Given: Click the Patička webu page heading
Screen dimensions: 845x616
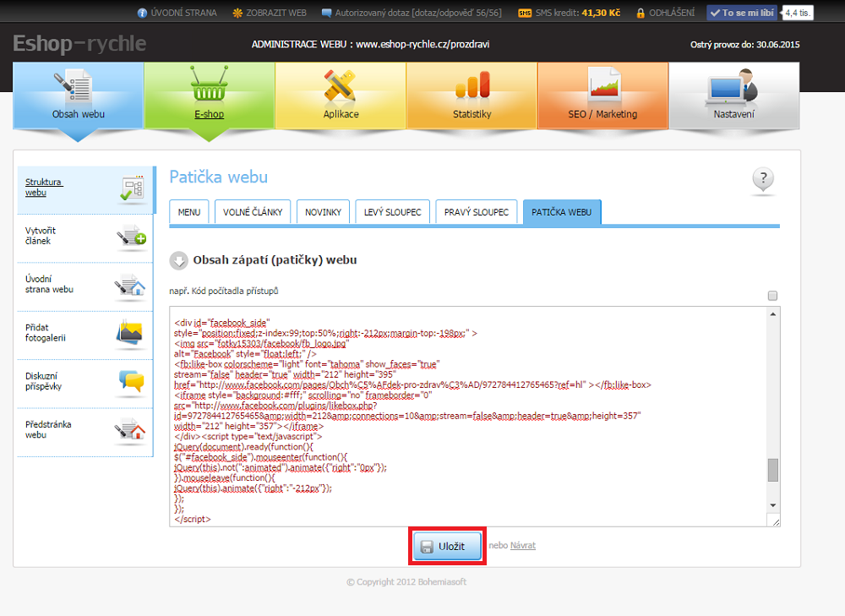Looking at the screenshot, I should pyautogui.click(x=218, y=177).
